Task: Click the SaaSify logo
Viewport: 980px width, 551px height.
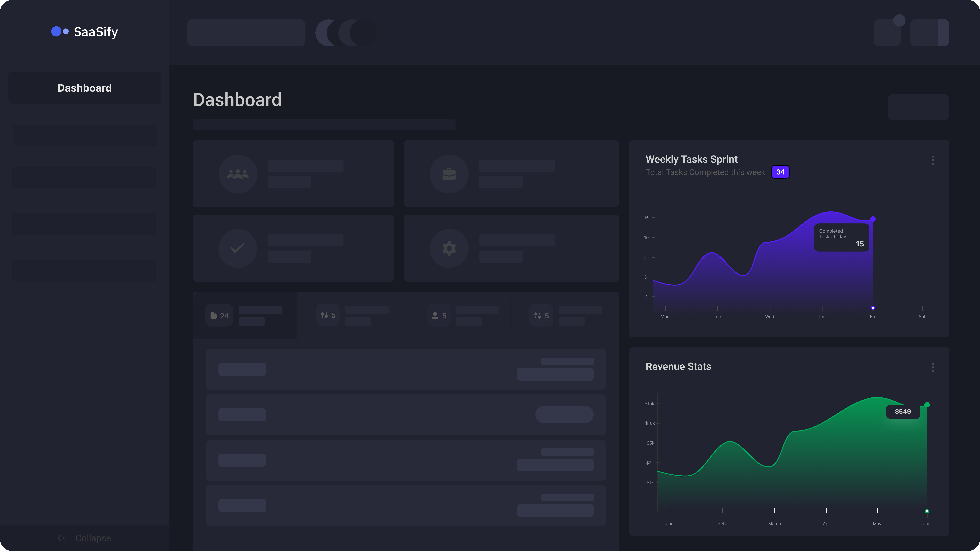Action: pos(84,32)
